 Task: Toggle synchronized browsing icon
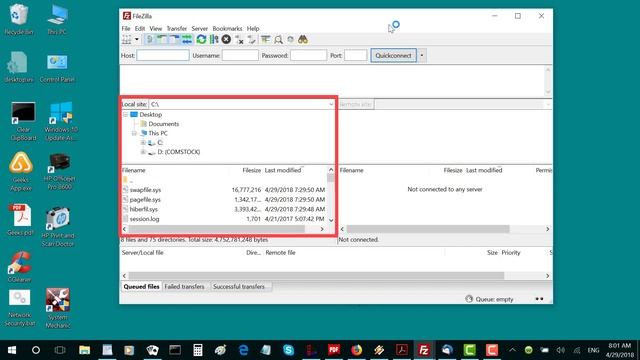click(x=290, y=40)
